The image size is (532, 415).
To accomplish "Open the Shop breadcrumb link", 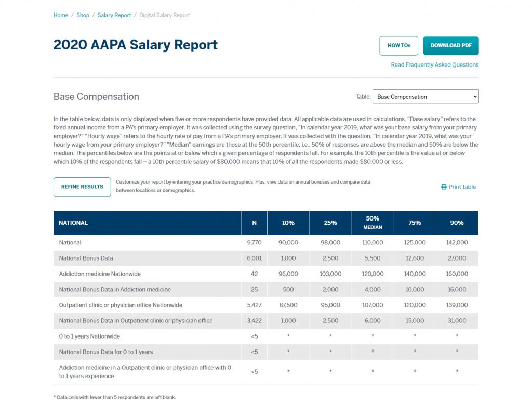I will [x=83, y=15].
